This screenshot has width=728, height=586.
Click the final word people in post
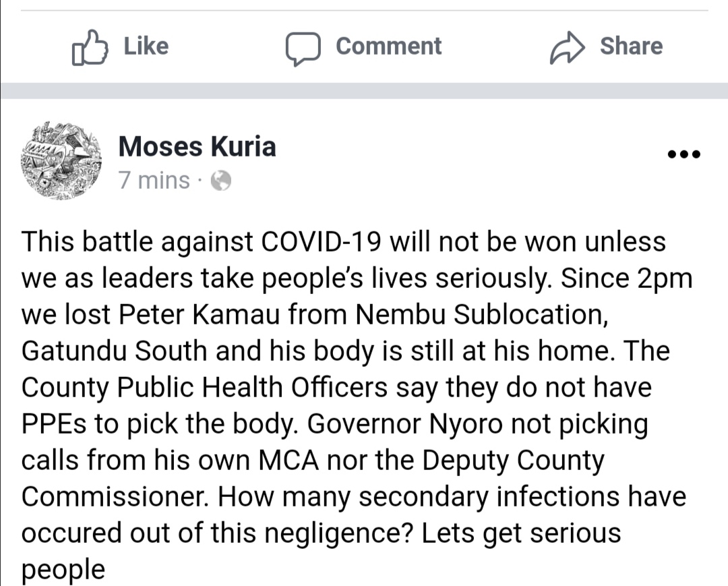[63, 570]
